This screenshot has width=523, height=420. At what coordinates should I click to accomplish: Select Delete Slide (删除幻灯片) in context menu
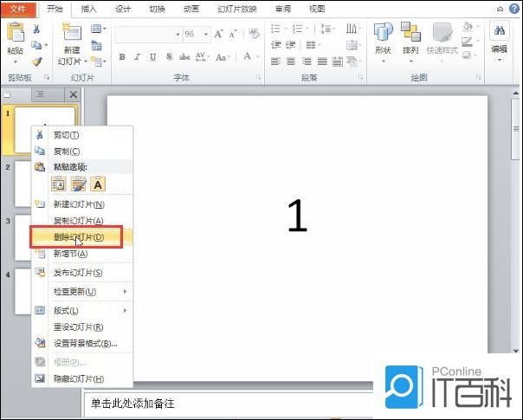82,237
